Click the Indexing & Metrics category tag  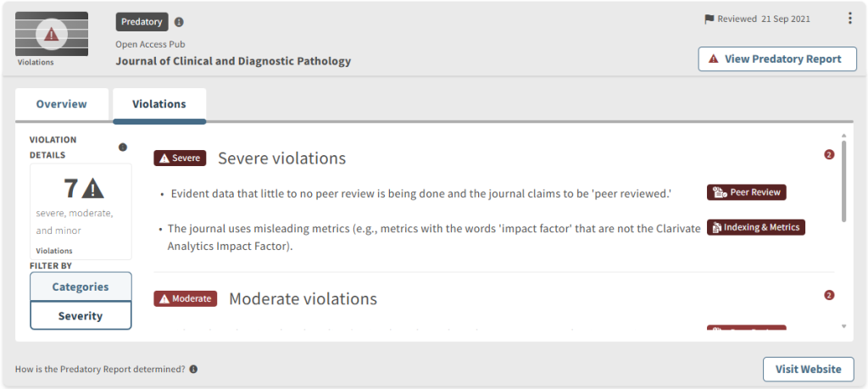(755, 227)
